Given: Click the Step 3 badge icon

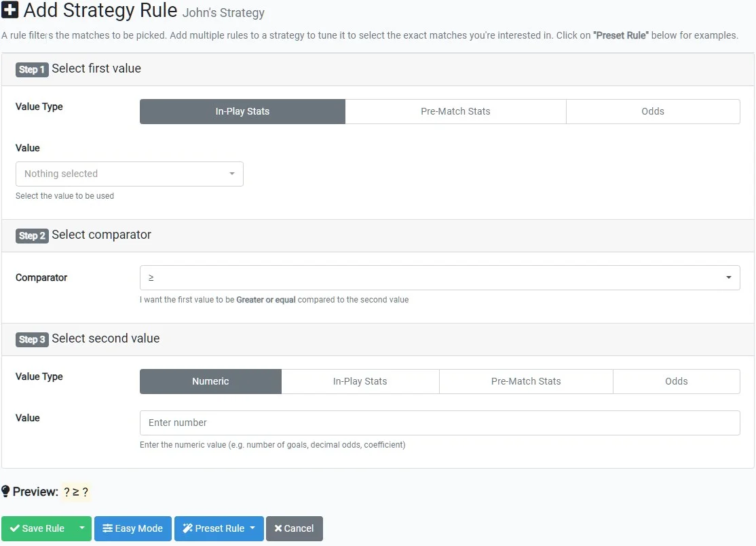Looking at the screenshot, I should coord(32,338).
